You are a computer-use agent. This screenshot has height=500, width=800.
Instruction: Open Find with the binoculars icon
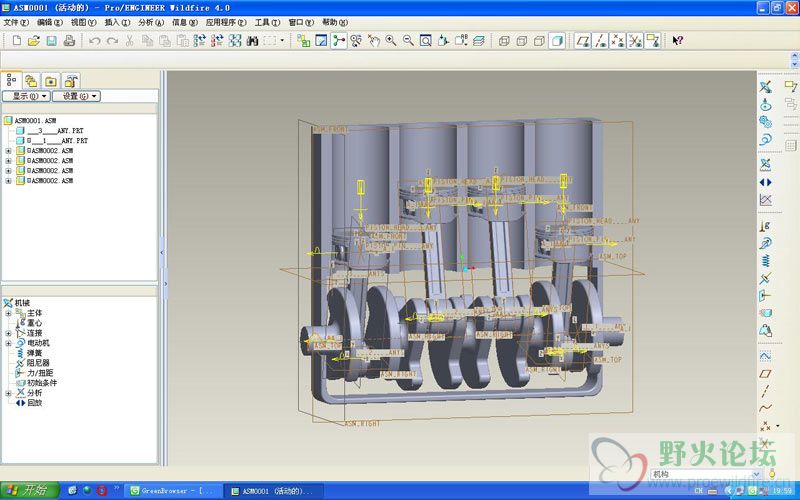click(x=252, y=40)
